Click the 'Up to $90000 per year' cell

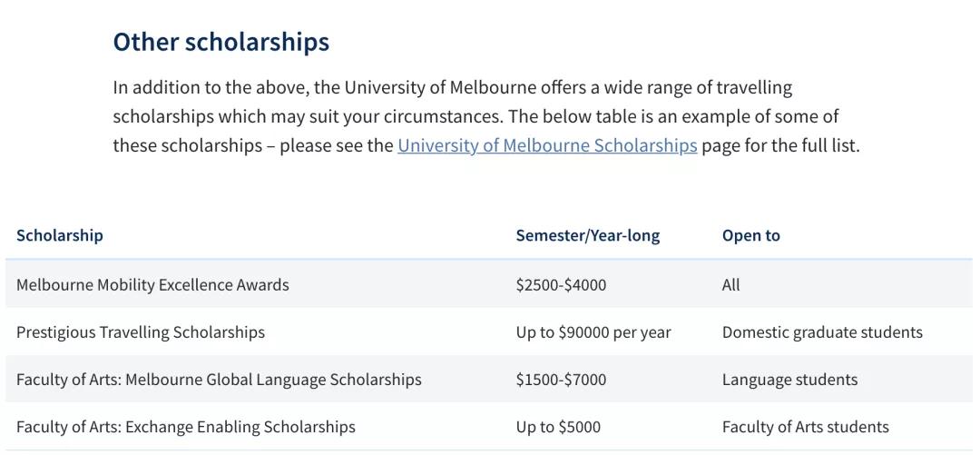pos(593,332)
